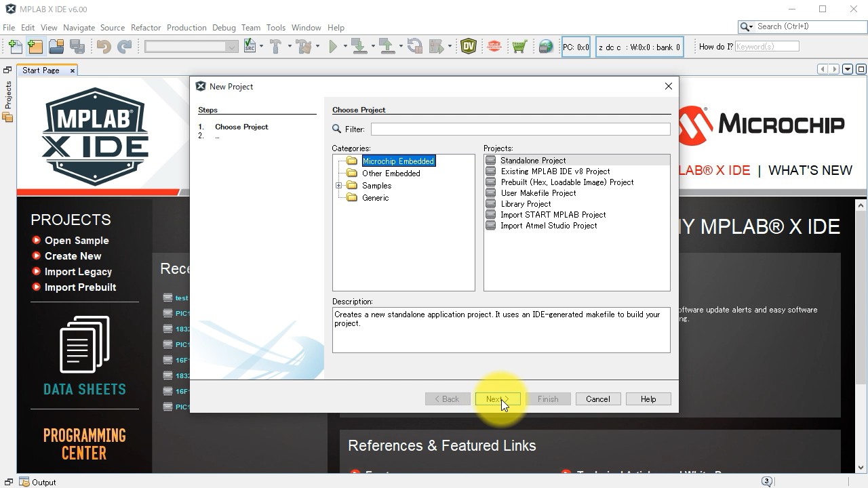Click the New File toolbar icon
This screenshot has width=868, height=488.
(15, 46)
